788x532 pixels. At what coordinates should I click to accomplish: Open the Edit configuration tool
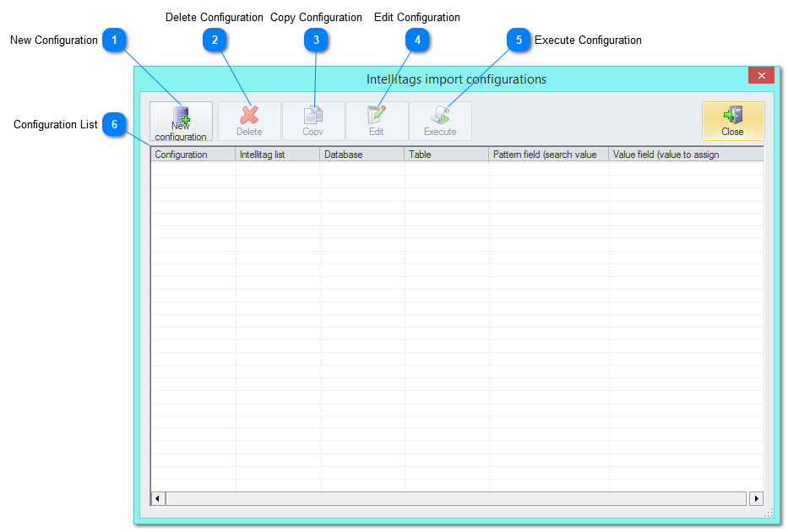coord(377,120)
